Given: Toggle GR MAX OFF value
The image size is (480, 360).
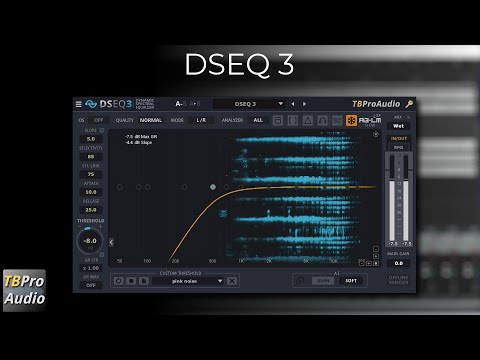Looking at the screenshot, I should [91, 285].
